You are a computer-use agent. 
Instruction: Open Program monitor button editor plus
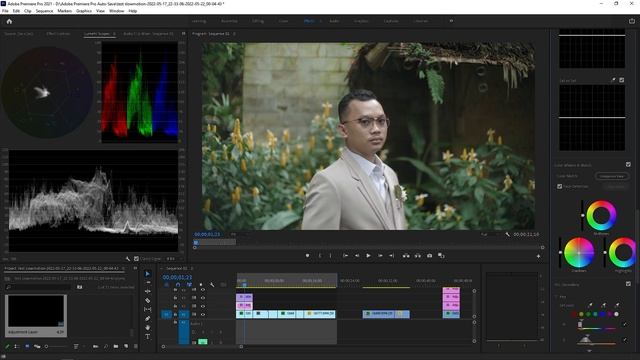538,256
